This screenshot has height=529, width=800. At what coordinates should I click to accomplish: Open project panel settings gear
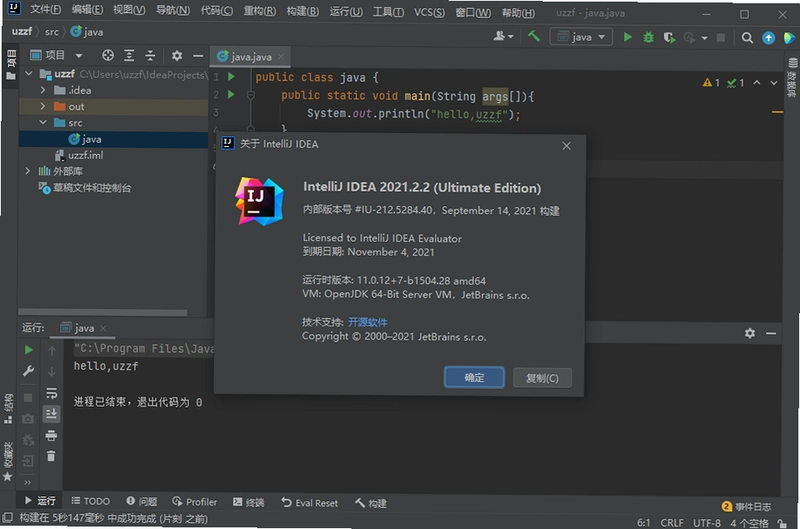click(x=177, y=55)
